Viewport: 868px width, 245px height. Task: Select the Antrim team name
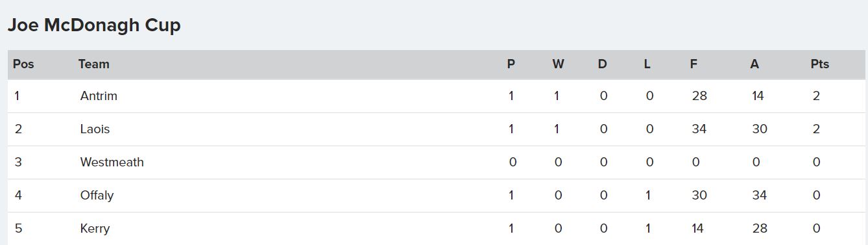(99, 96)
